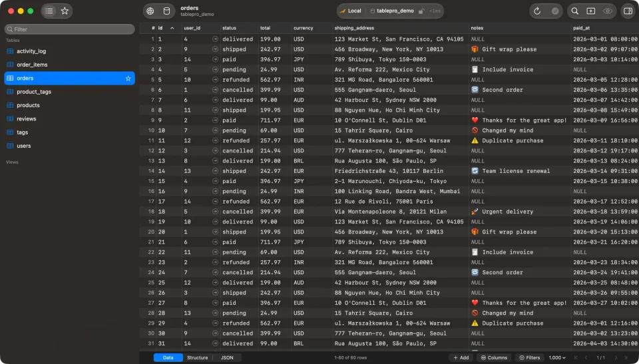This screenshot has width=639, height=364.
Task: Sort by the paid_at column header
Action: pos(605,28)
